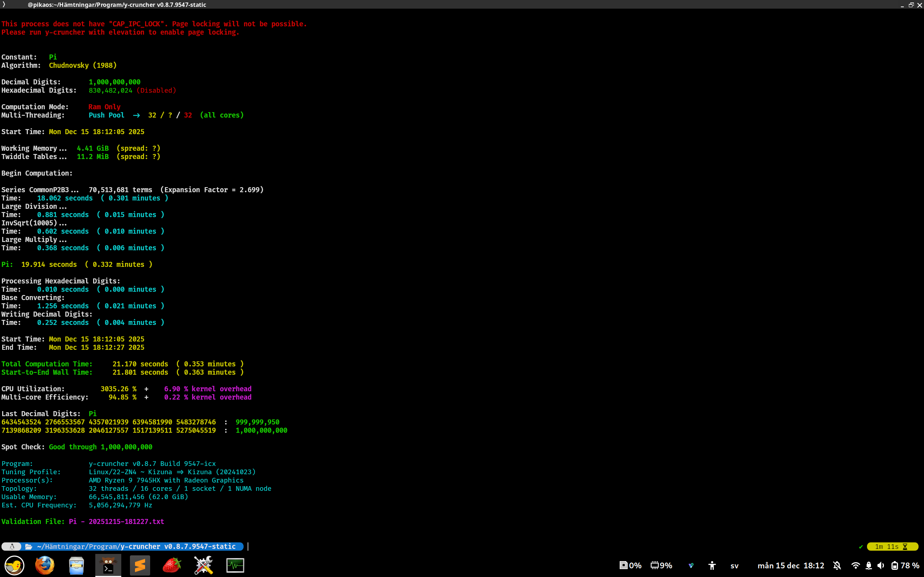Open Sublime Text from the panel
Viewport: 924px width, 577px height.
coord(140,565)
